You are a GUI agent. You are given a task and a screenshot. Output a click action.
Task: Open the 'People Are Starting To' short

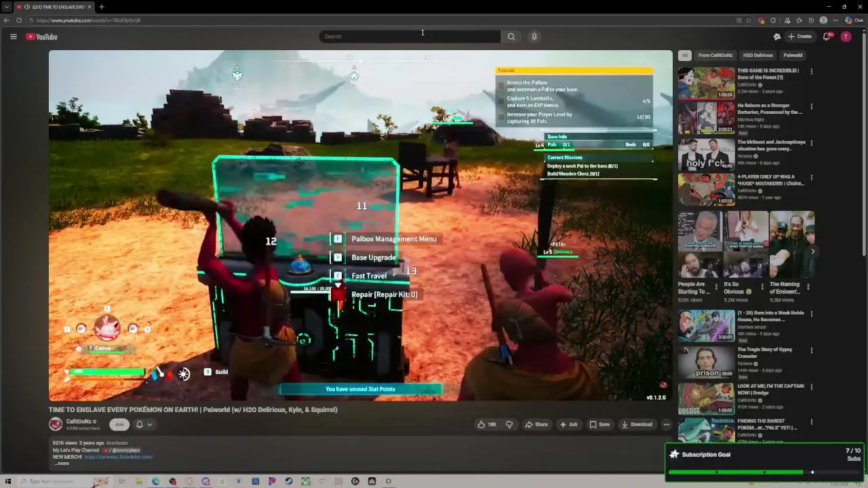(x=700, y=245)
